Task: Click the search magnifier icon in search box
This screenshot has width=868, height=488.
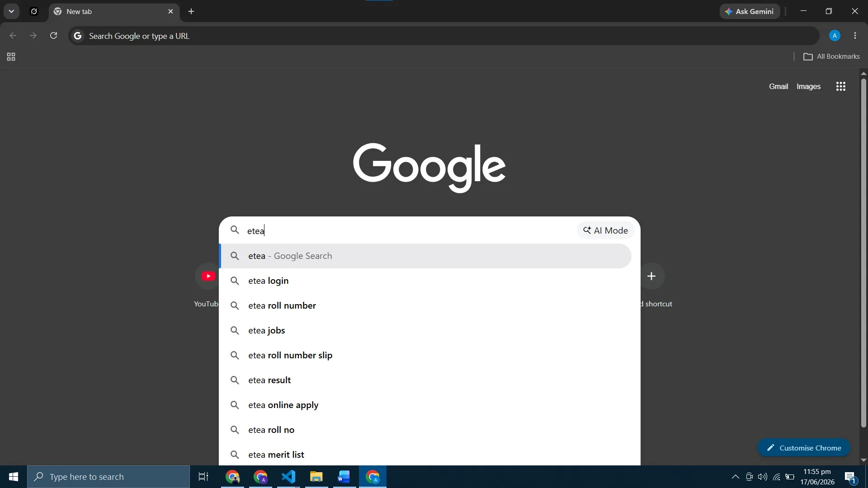Action: coord(235,230)
